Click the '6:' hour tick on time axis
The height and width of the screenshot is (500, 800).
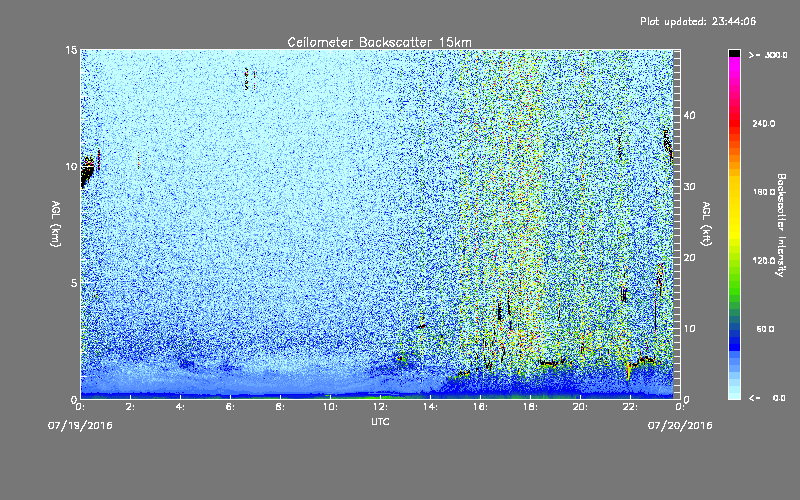pos(231,407)
